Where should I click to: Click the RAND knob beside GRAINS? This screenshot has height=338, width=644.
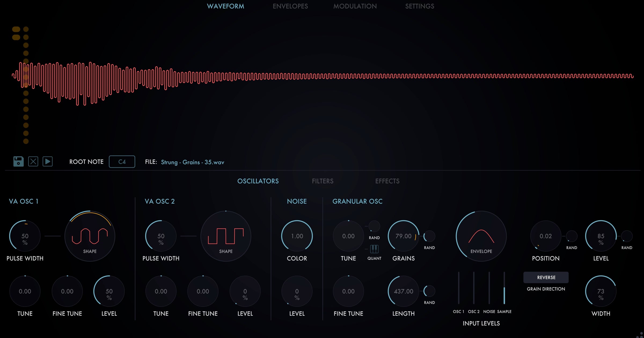[429, 236]
